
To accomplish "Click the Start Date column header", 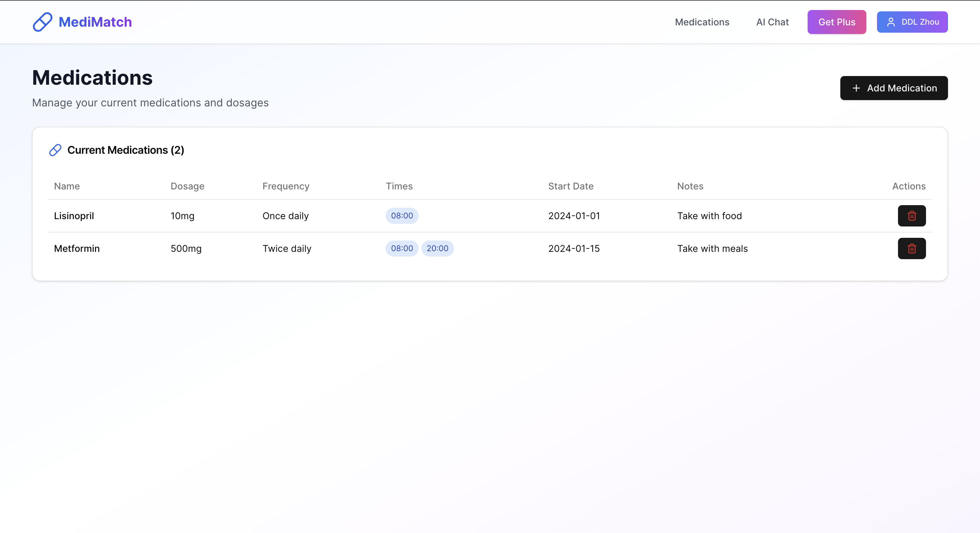I will [x=571, y=186].
